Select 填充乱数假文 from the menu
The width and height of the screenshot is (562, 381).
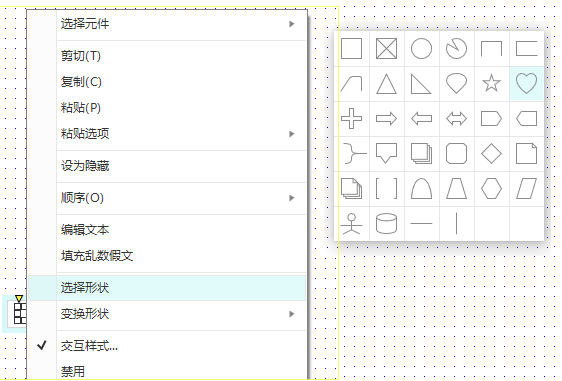coord(167,256)
